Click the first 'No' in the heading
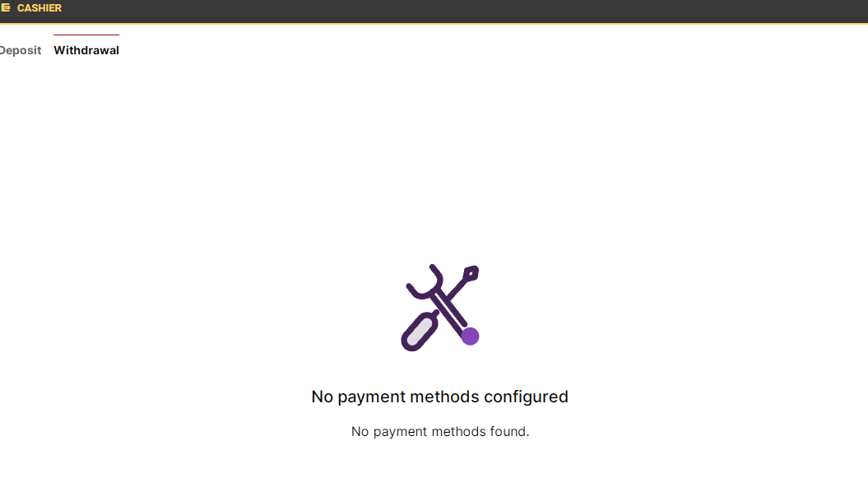This screenshot has width=868, height=492. [x=323, y=397]
